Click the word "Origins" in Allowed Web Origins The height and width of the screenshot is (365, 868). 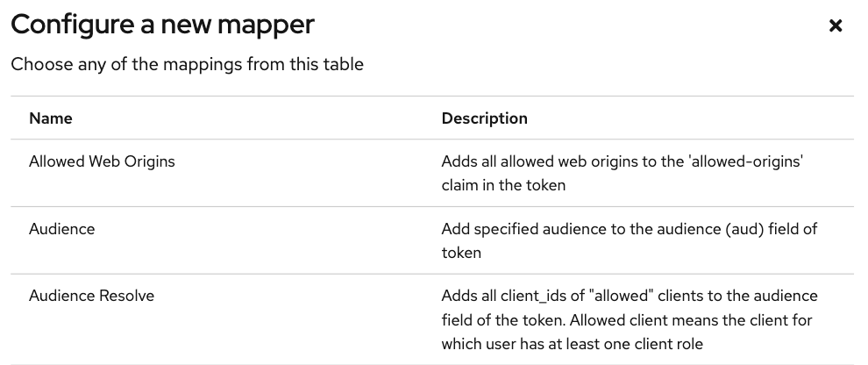pos(149,161)
